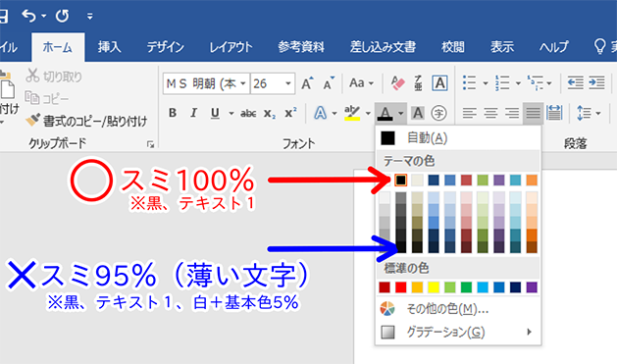Open the レイアウト tab
This screenshot has height=364, width=617.
point(231,47)
